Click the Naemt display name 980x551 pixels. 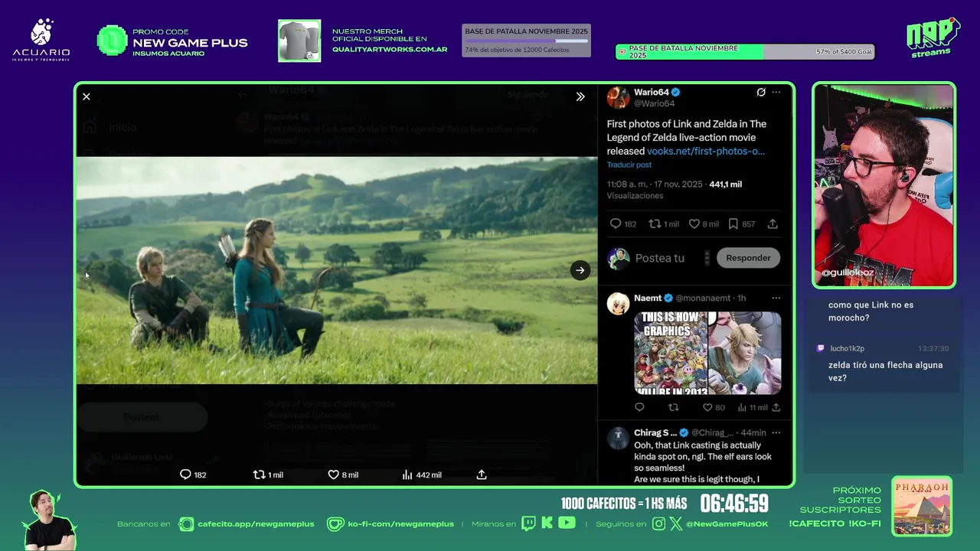click(648, 298)
